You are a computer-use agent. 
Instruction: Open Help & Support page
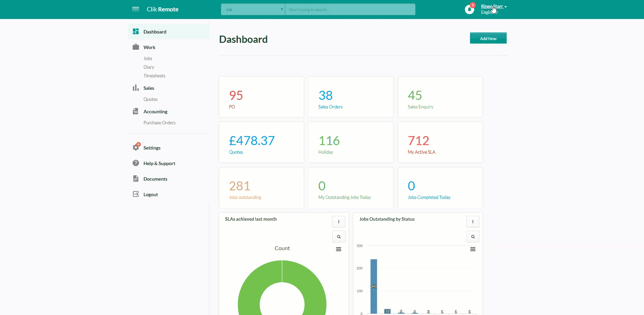pyautogui.click(x=159, y=163)
